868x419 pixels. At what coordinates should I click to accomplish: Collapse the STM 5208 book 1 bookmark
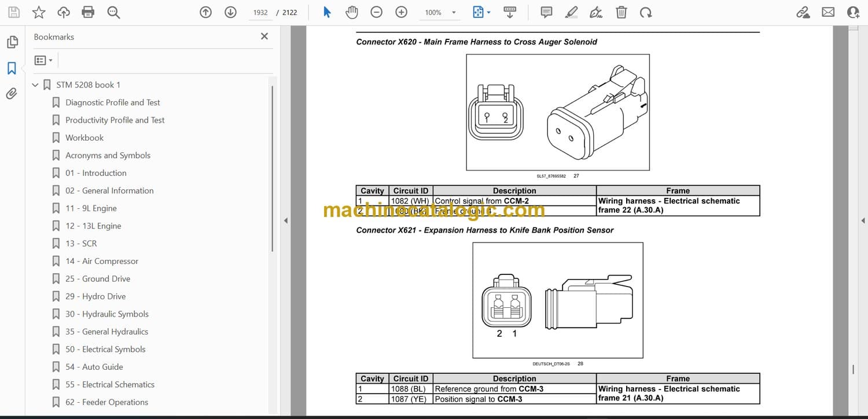(35, 85)
